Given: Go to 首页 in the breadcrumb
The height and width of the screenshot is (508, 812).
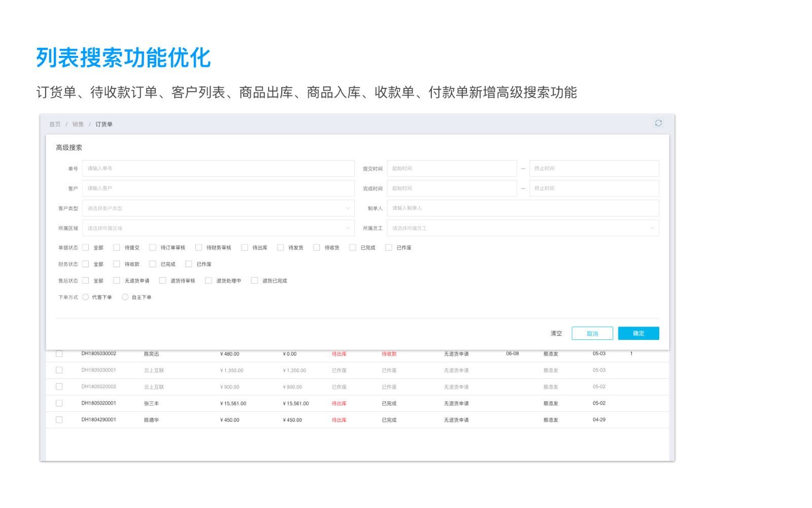Looking at the screenshot, I should coord(55,124).
